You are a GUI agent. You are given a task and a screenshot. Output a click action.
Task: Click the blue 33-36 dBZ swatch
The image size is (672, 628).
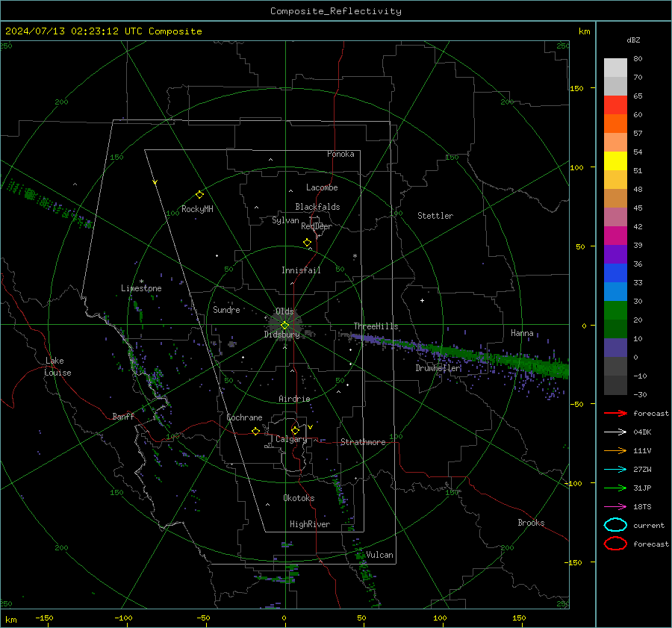(615, 273)
